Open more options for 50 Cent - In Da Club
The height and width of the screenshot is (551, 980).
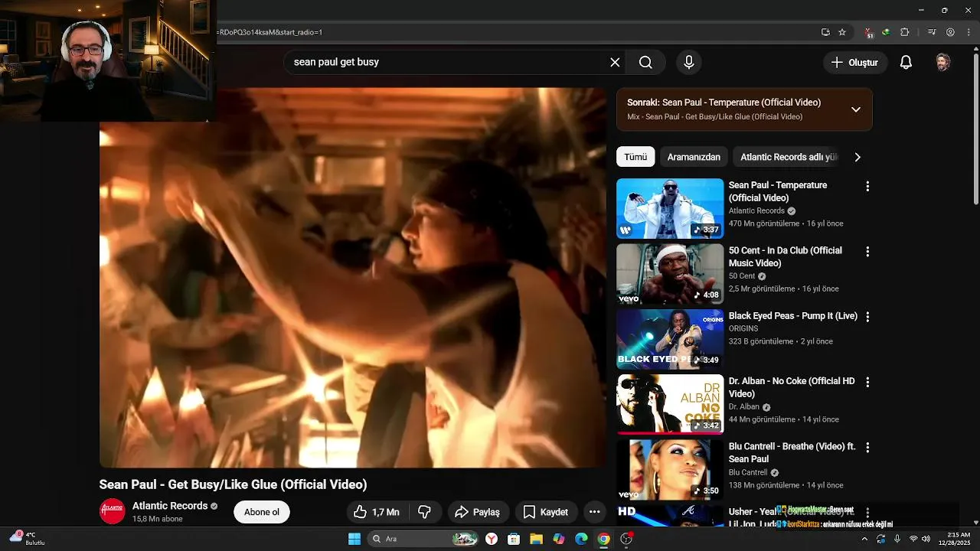click(867, 251)
